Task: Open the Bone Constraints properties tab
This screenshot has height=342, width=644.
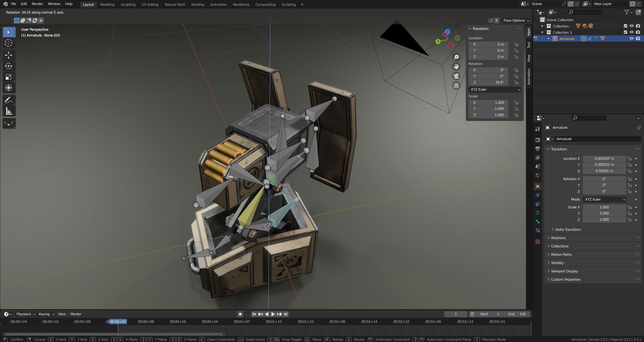Action: click(538, 231)
